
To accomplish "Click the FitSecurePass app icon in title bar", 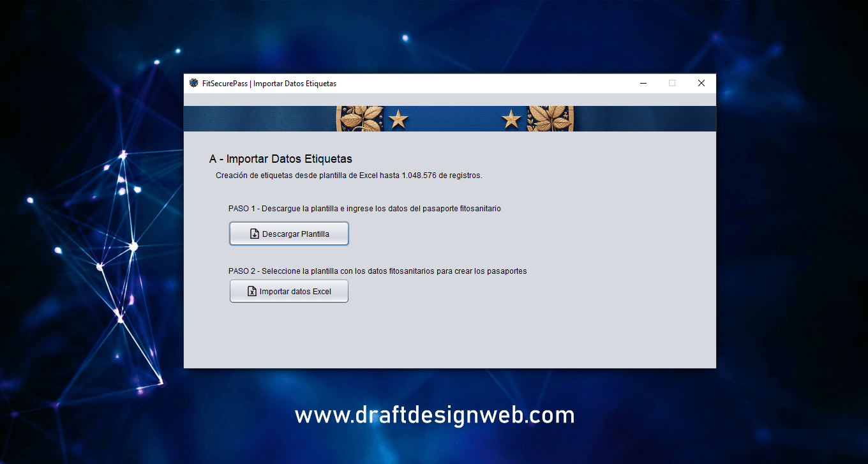I will (194, 83).
